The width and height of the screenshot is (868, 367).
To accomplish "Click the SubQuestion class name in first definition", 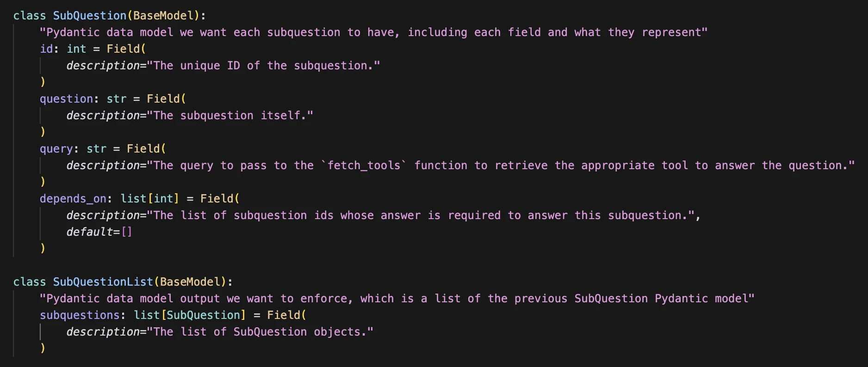I will (89, 16).
